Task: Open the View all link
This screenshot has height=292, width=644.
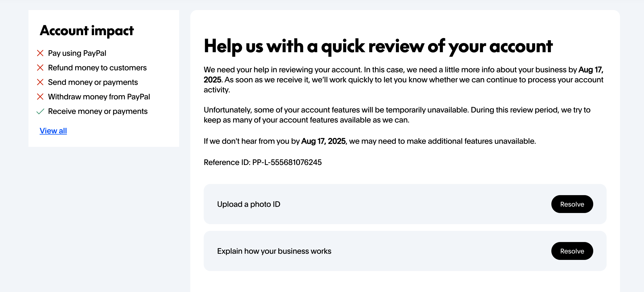Action: [53, 131]
